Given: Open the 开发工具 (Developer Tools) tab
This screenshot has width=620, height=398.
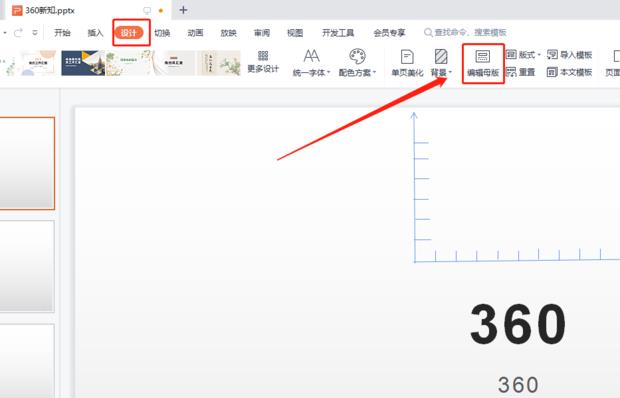Looking at the screenshot, I should click(x=338, y=33).
